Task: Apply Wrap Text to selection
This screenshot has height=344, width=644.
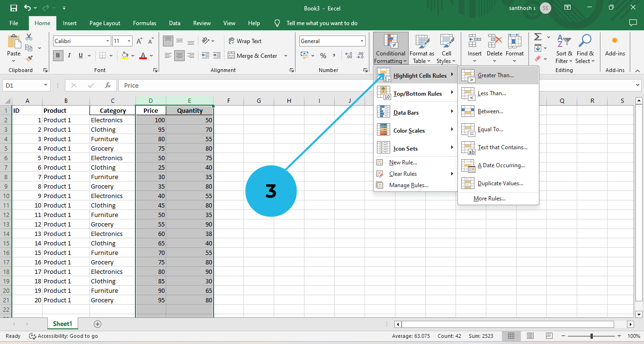Action: 245,41
